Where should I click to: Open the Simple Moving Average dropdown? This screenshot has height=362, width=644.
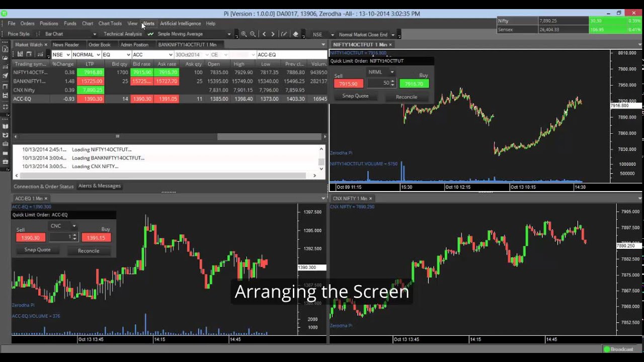click(x=229, y=34)
